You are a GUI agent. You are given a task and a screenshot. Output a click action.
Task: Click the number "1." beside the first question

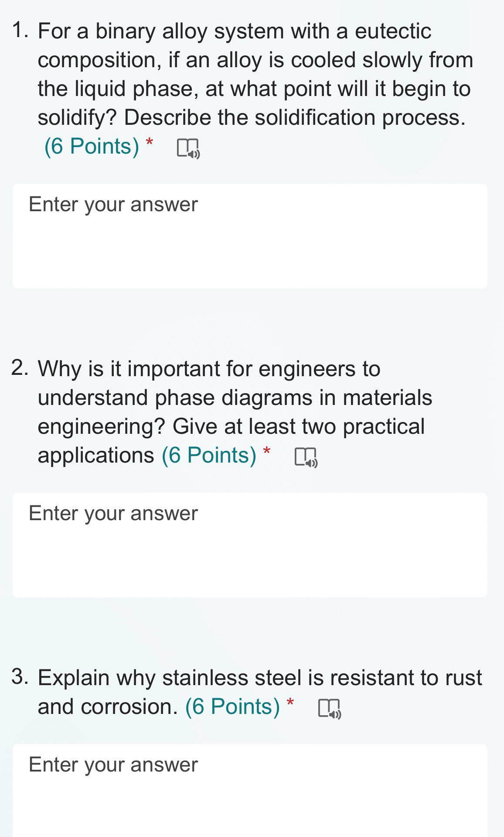21,31
